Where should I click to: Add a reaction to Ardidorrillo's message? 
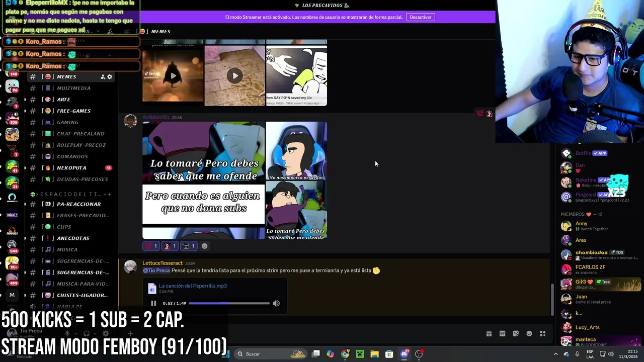point(204,246)
